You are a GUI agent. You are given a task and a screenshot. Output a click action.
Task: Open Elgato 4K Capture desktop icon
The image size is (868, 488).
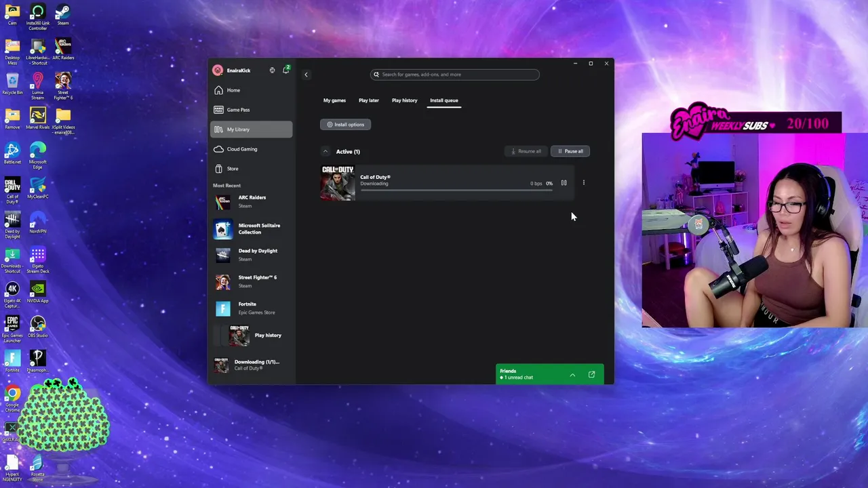click(x=12, y=295)
